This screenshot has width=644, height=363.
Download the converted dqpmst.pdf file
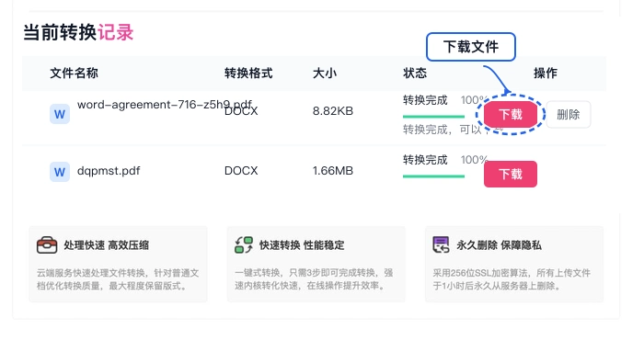(x=510, y=174)
